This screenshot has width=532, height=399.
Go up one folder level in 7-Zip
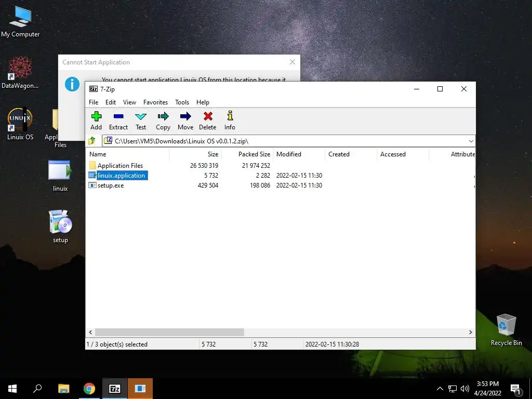(92, 141)
